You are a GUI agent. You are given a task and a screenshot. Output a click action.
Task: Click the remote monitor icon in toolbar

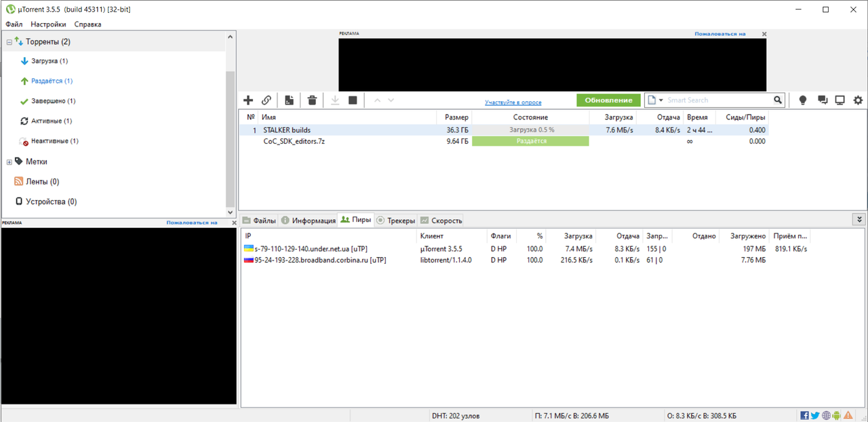[840, 100]
